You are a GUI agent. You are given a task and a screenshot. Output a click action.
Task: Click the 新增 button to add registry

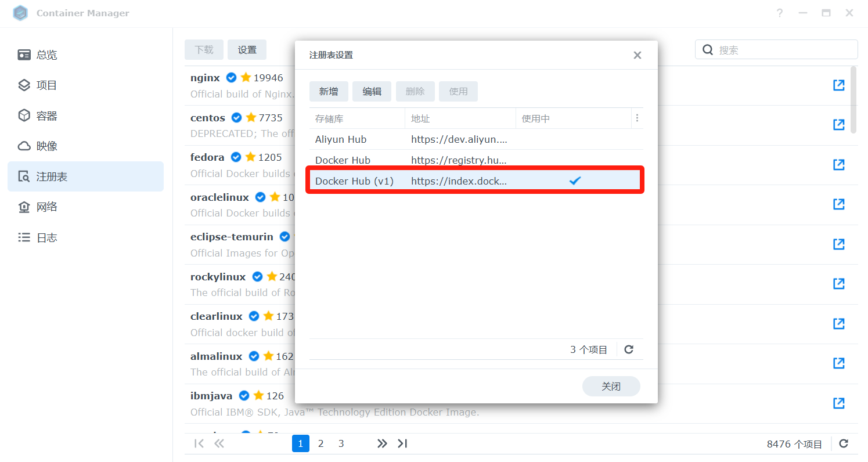coord(329,92)
